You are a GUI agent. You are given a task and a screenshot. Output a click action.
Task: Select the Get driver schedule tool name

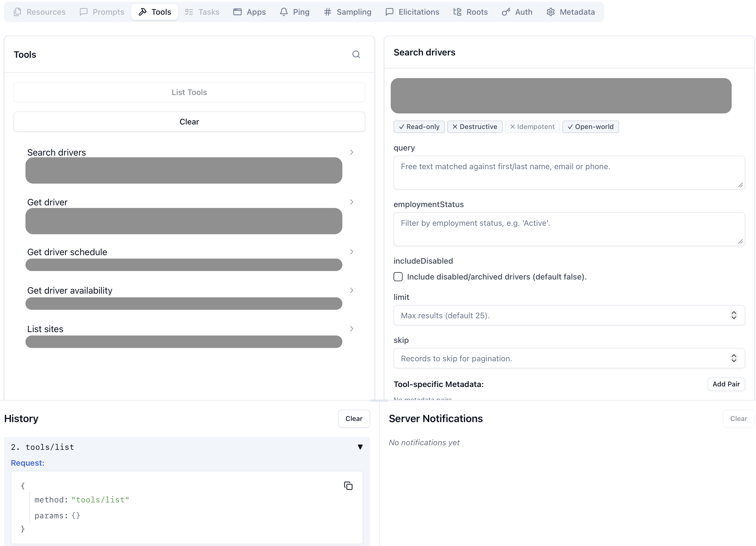pyautogui.click(x=67, y=252)
